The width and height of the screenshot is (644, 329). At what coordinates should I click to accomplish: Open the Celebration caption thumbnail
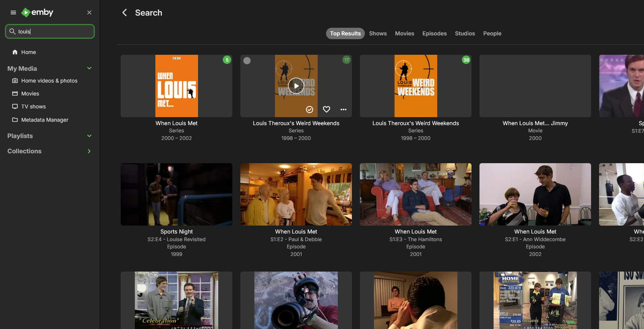[x=177, y=300]
